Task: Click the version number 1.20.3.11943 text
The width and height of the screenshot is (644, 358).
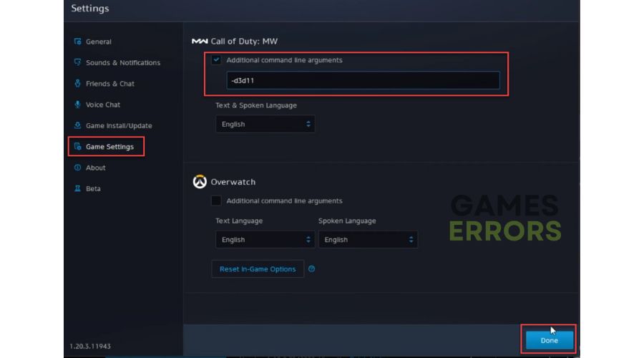Action: click(x=90, y=346)
